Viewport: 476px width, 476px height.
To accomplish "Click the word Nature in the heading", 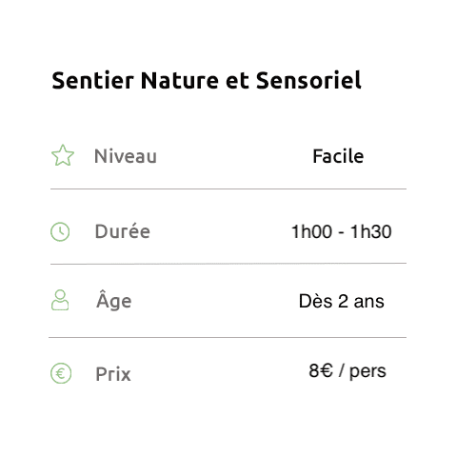I will 180,80.
